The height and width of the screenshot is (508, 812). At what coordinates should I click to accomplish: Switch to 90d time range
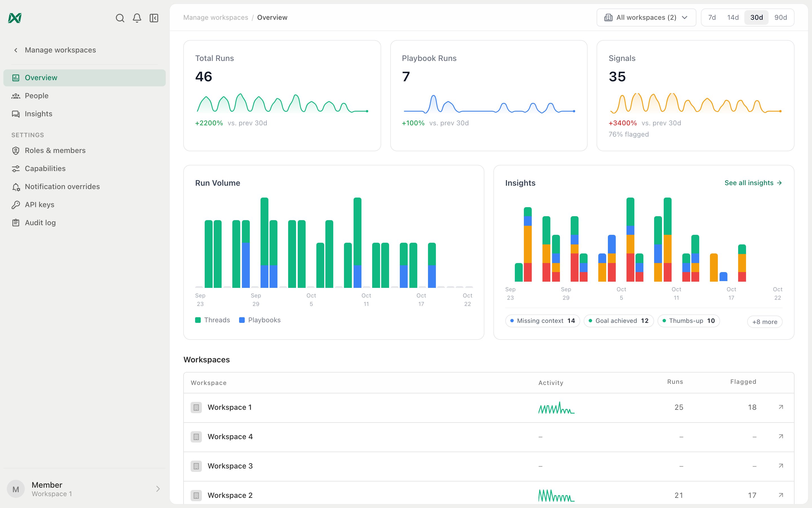(780, 17)
